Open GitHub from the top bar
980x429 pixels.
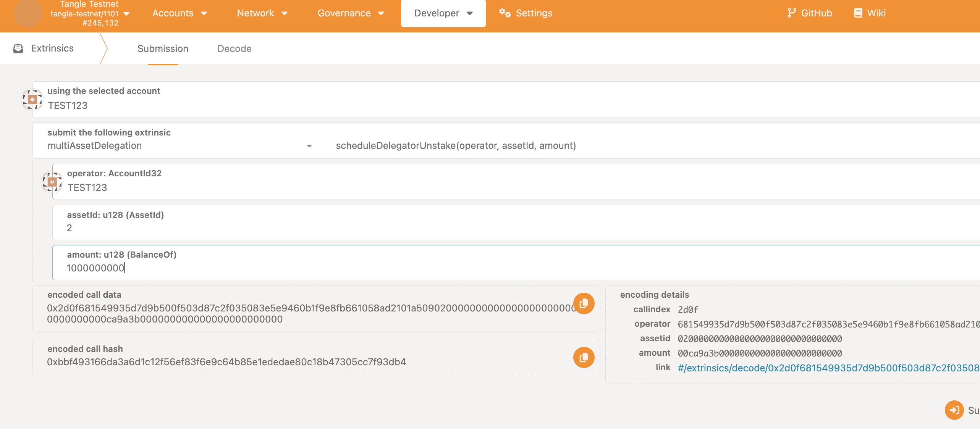[810, 13]
